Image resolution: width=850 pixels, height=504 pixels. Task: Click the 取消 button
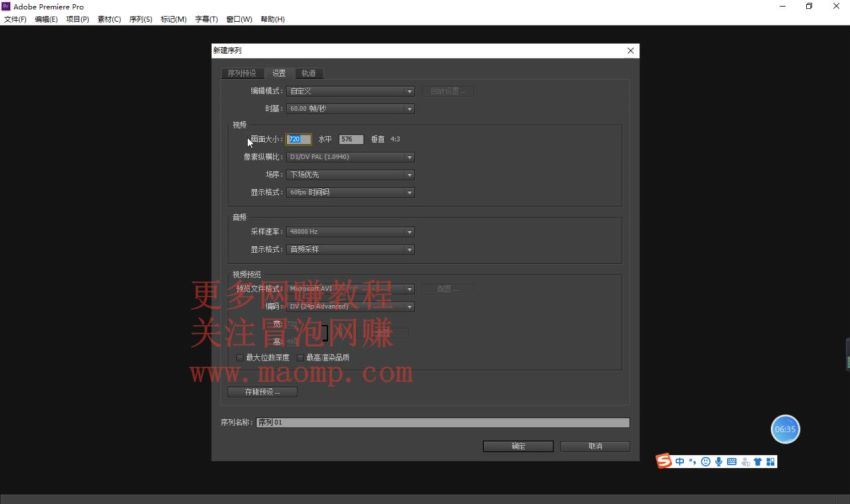[x=595, y=446]
